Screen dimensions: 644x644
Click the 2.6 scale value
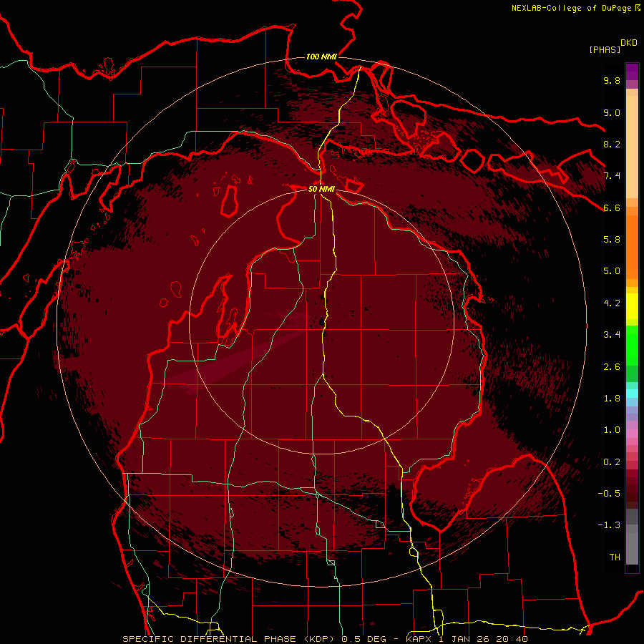(612, 366)
